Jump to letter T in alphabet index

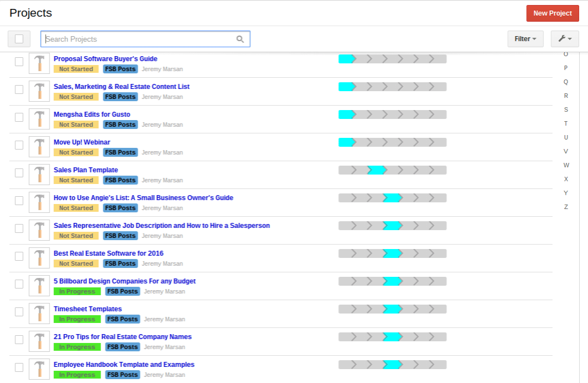tap(565, 123)
